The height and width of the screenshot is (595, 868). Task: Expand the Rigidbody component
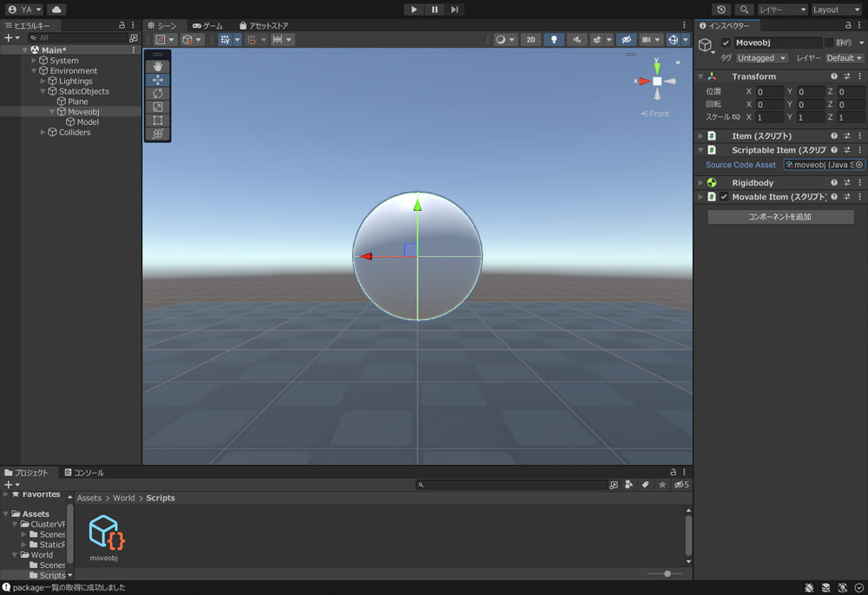click(700, 183)
